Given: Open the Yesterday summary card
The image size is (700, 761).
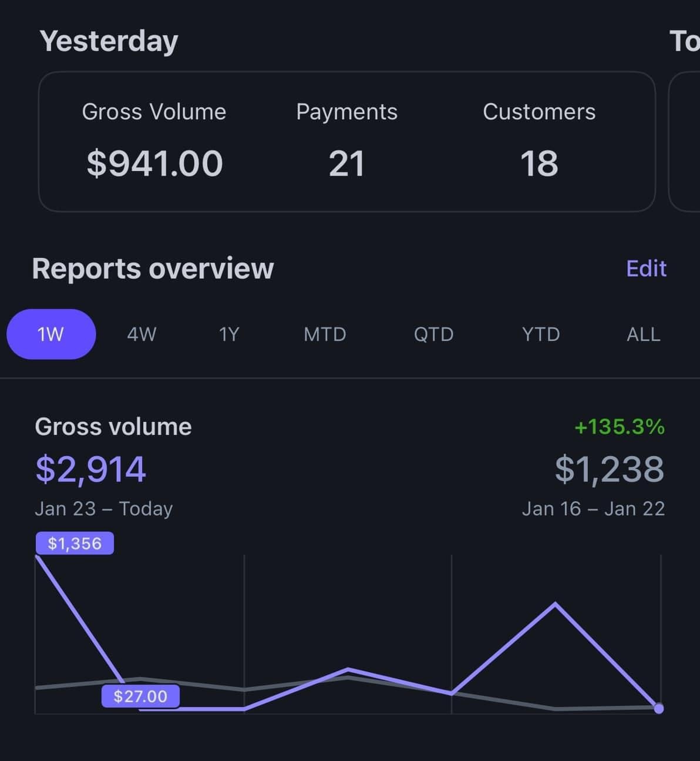Looking at the screenshot, I should click(x=347, y=142).
